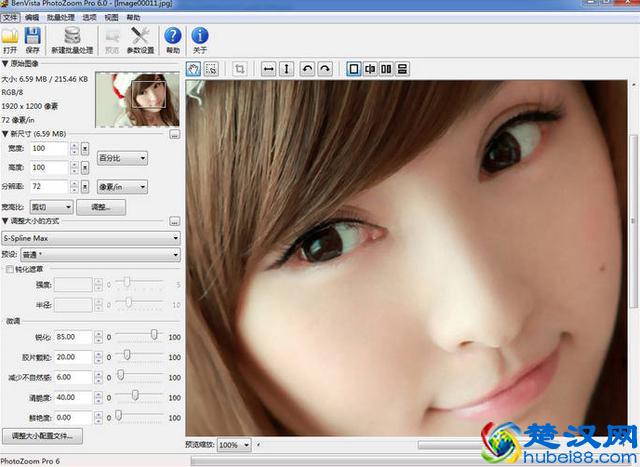Click the 锐化 (sharpness) slider handle
The width and height of the screenshot is (640, 467).
[x=154, y=336]
